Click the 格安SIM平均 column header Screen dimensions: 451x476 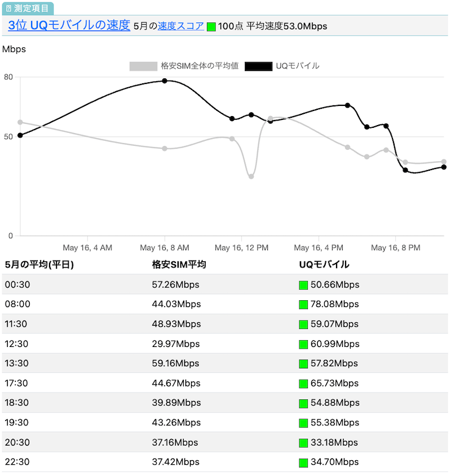pos(179,265)
